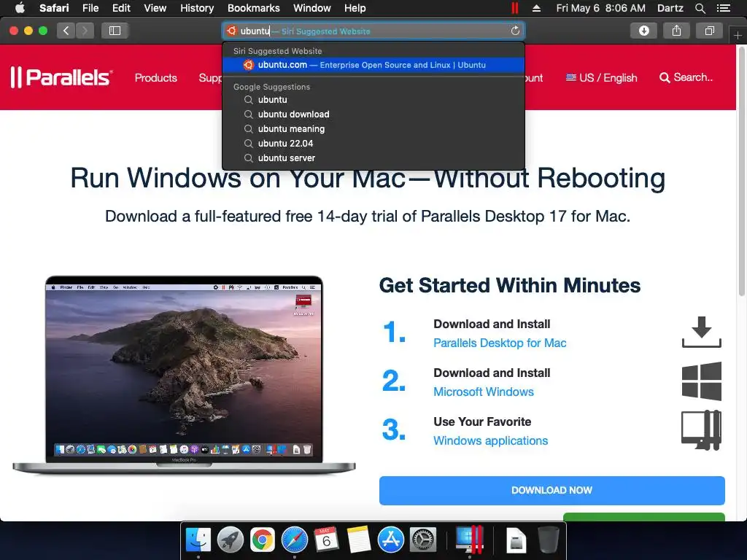Open the View menu
Screen dimensions: 747x560
point(155,8)
